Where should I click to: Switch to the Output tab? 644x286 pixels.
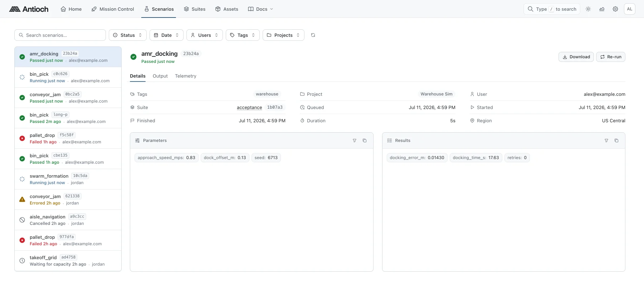click(160, 76)
